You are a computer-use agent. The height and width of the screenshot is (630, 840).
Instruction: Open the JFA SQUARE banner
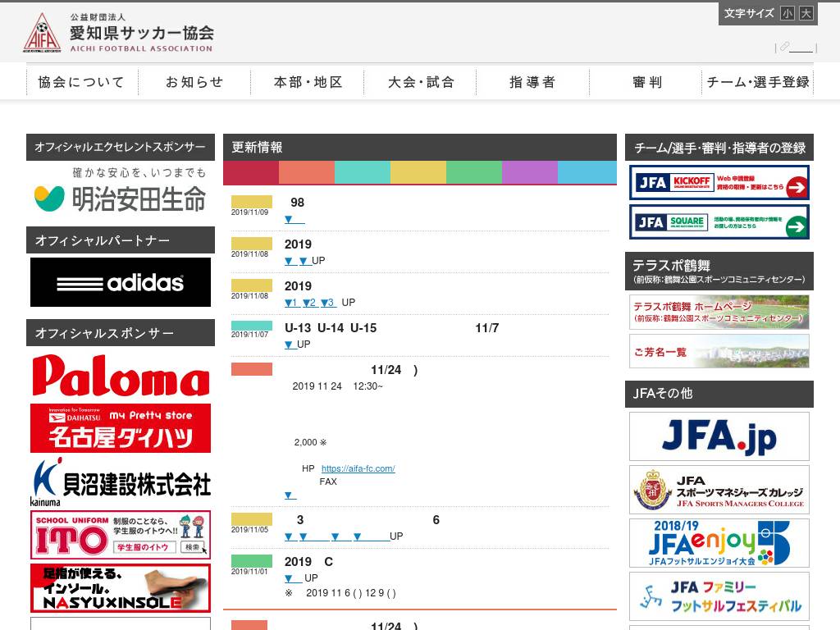pyautogui.click(x=719, y=221)
